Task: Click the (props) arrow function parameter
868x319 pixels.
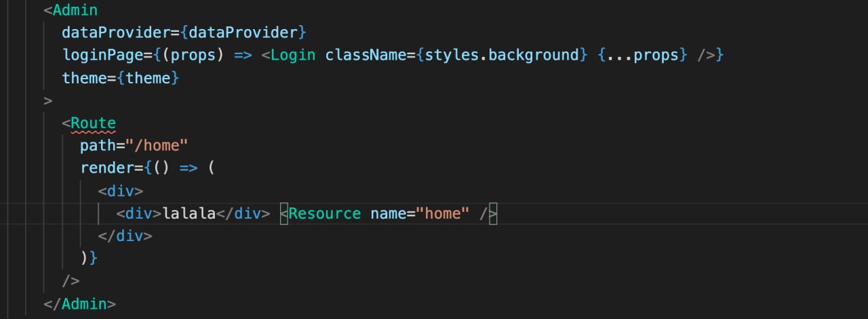Action: 193,55
